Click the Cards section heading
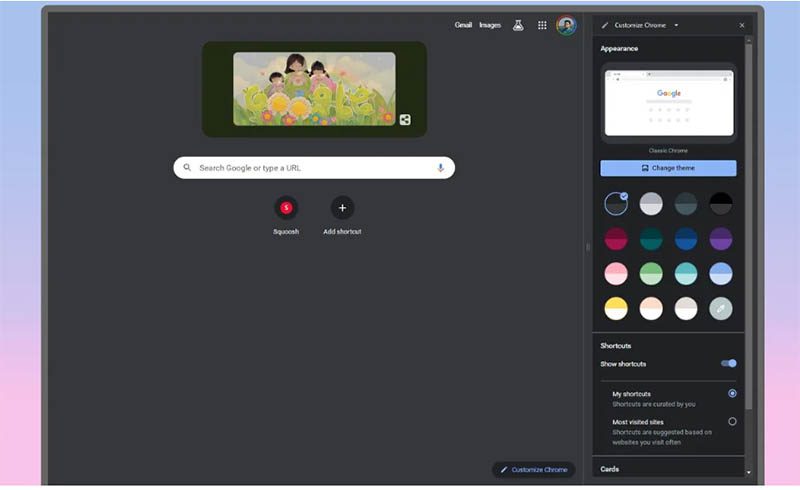 point(609,469)
